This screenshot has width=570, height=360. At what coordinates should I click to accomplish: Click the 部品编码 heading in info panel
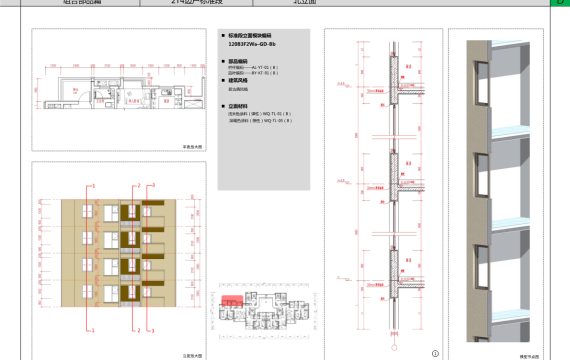238,61
